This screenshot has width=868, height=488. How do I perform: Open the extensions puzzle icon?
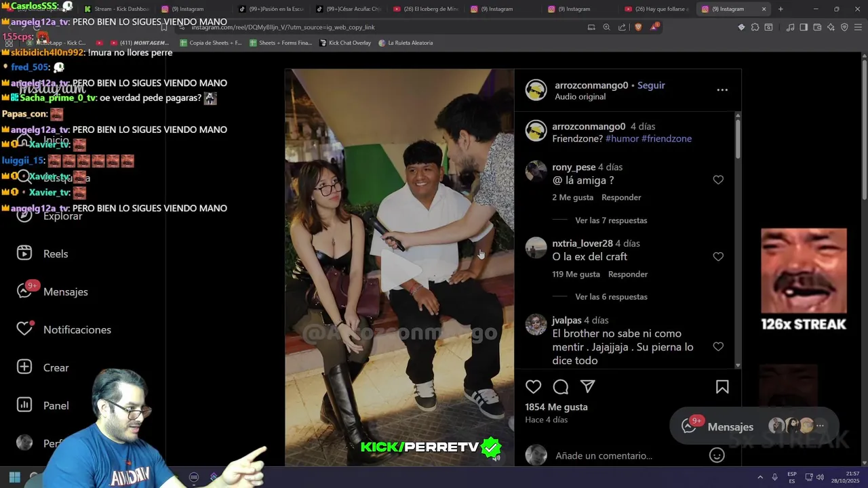[755, 27]
